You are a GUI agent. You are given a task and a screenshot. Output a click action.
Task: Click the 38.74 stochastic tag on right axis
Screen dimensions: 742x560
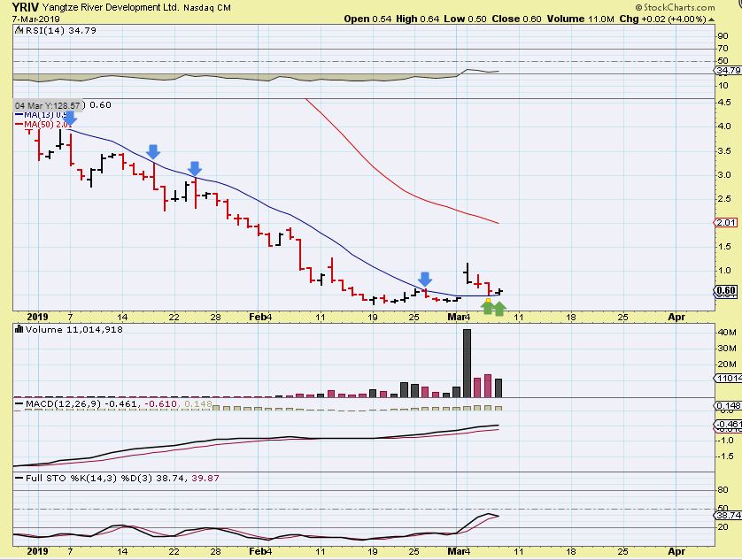pyautogui.click(x=728, y=515)
